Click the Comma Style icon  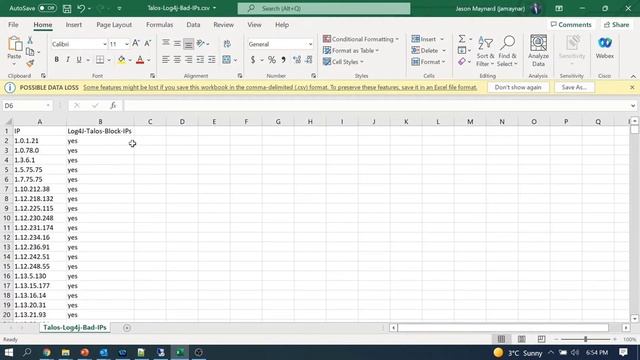[x=283, y=60]
